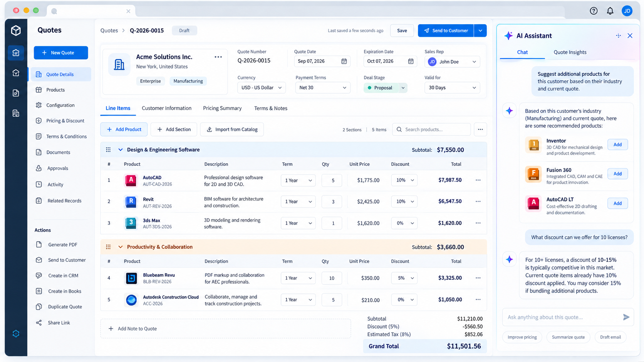
Task: Click Import from Catalog button
Action: click(x=232, y=129)
